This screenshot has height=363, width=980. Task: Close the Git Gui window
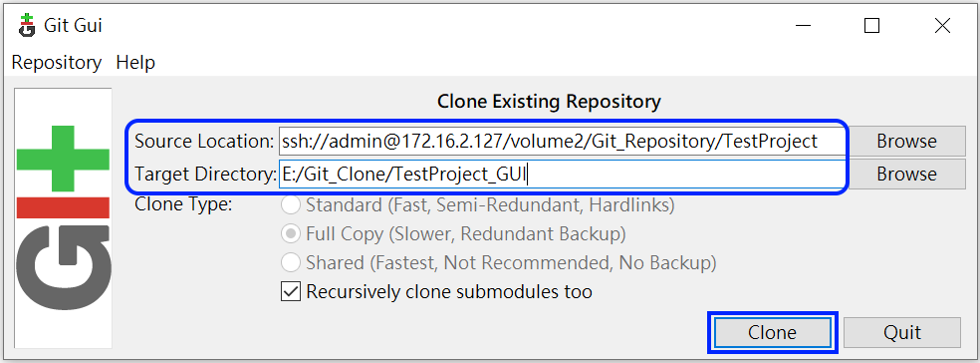tap(942, 25)
